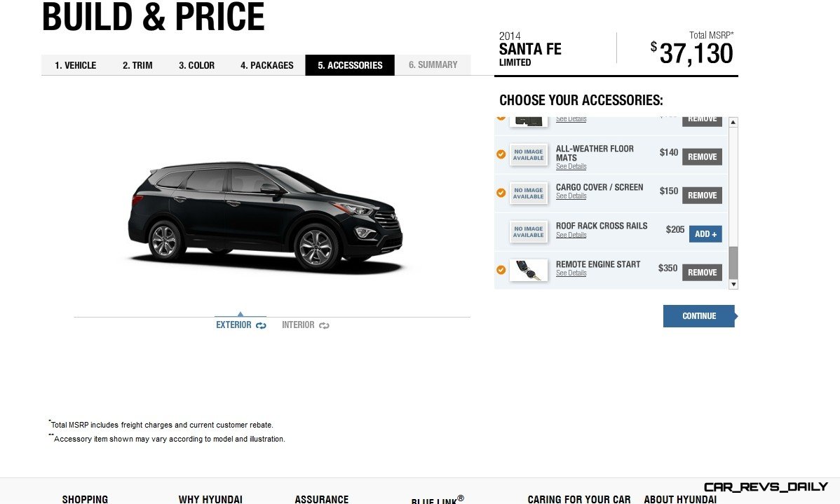Toggle checkmark for Cargo Cover / Screen

(501, 193)
